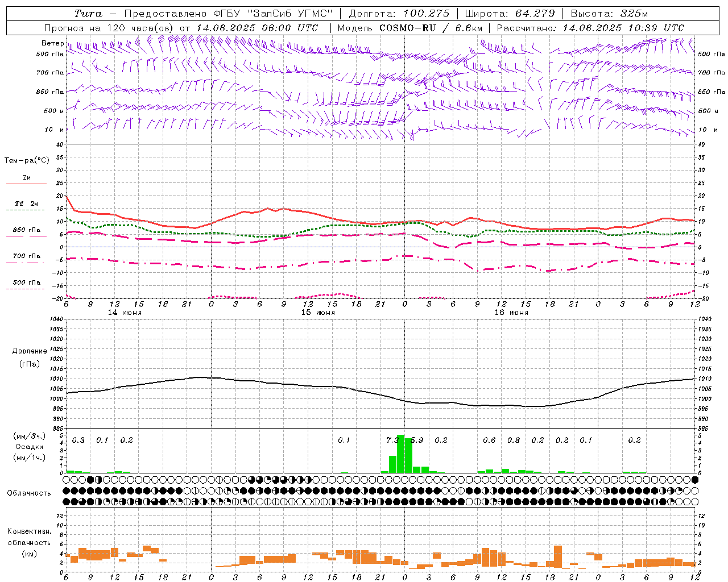Click the "Тем-ра(°C)" temperature panel label
Image resolution: width=728 pixels, height=582 pixels.
click(x=27, y=161)
